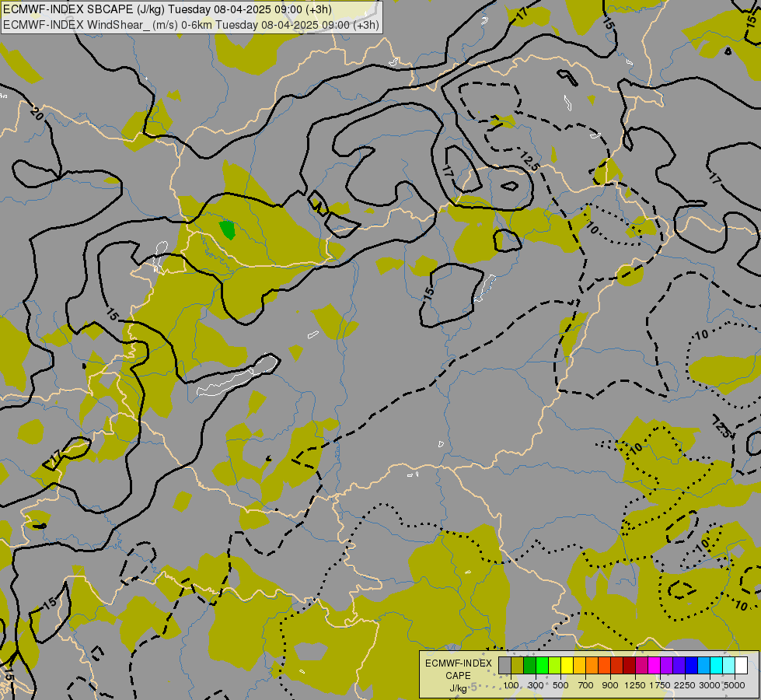
Task: Click the 3000 legend tick label
Action: 710,685
